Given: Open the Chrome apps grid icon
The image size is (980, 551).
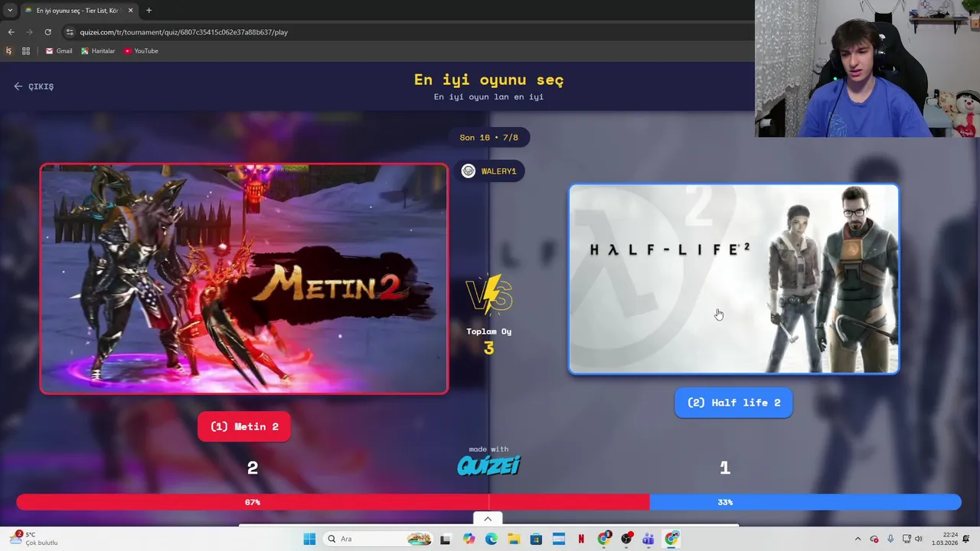Looking at the screenshot, I should pos(26,51).
